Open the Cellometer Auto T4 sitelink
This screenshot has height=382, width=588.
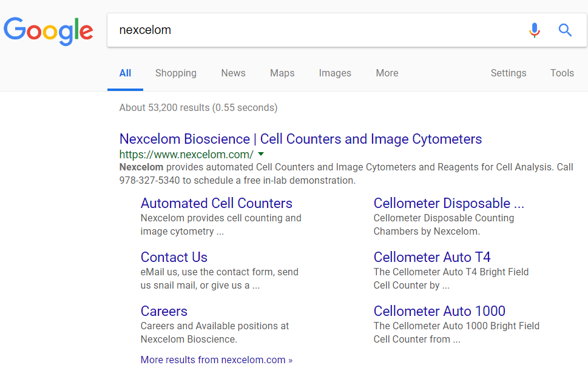[432, 257]
